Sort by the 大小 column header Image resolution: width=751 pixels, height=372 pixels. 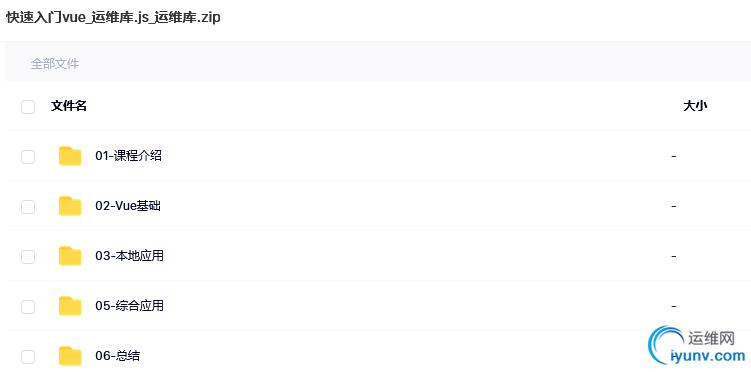pos(695,106)
